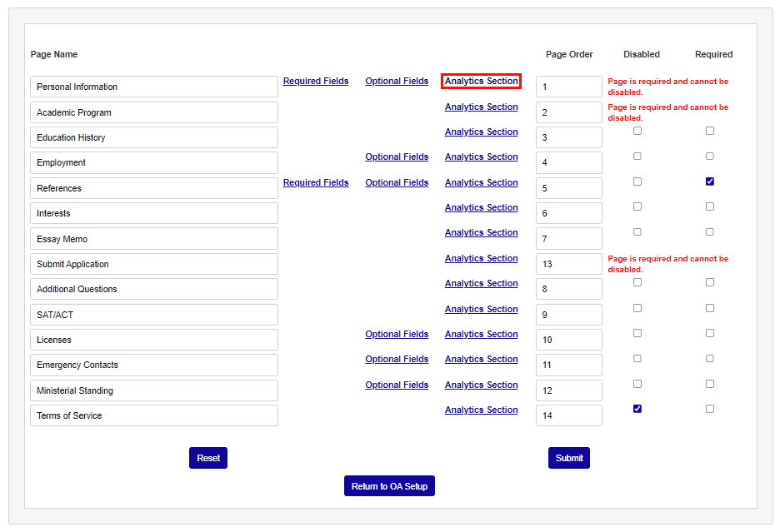The height and width of the screenshot is (532, 780).
Task: Mark Emergency Contacts as Required
Action: pyautogui.click(x=710, y=358)
